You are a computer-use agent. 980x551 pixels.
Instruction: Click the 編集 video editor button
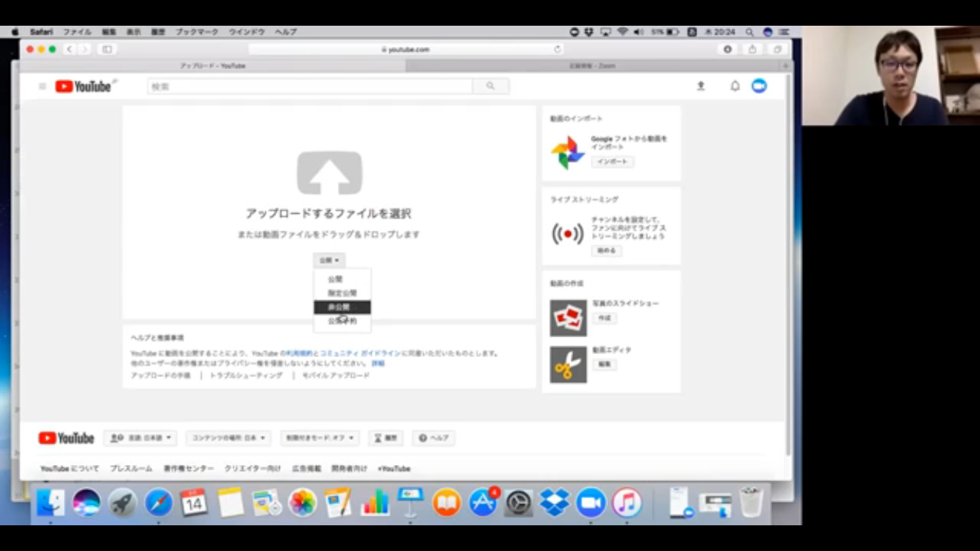point(605,364)
